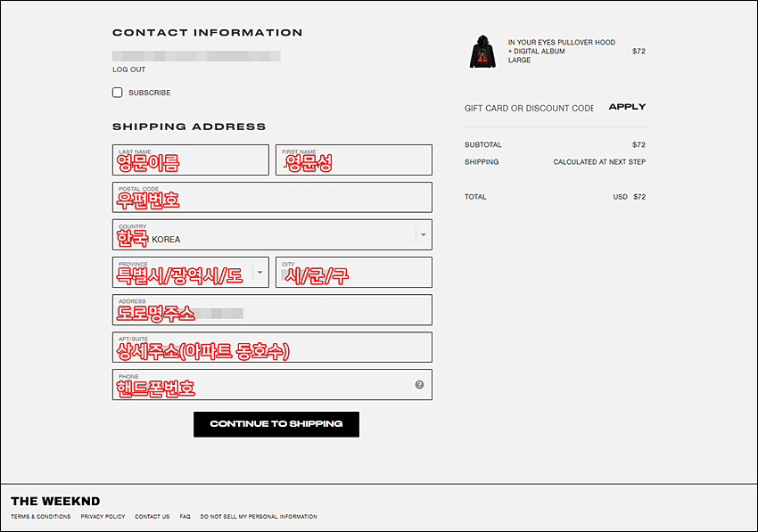Image resolution: width=758 pixels, height=532 pixels.
Task: Select the City input field
Action: pos(354,273)
